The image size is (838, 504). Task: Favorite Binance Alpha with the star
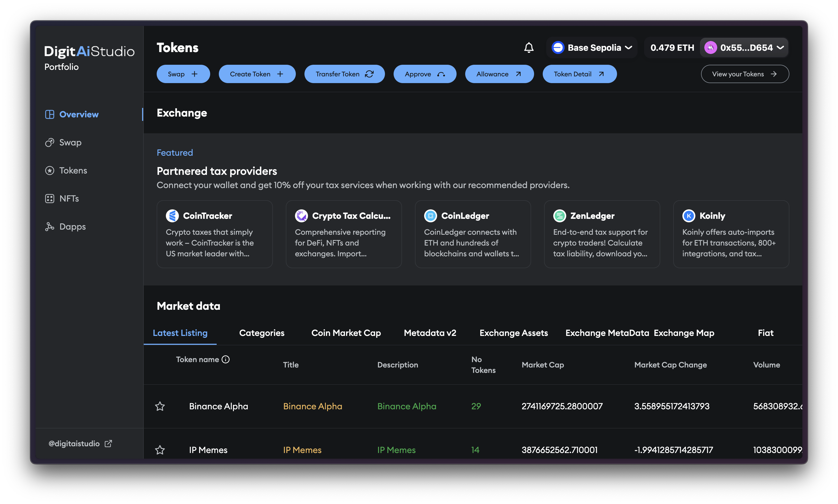[160, 406]
